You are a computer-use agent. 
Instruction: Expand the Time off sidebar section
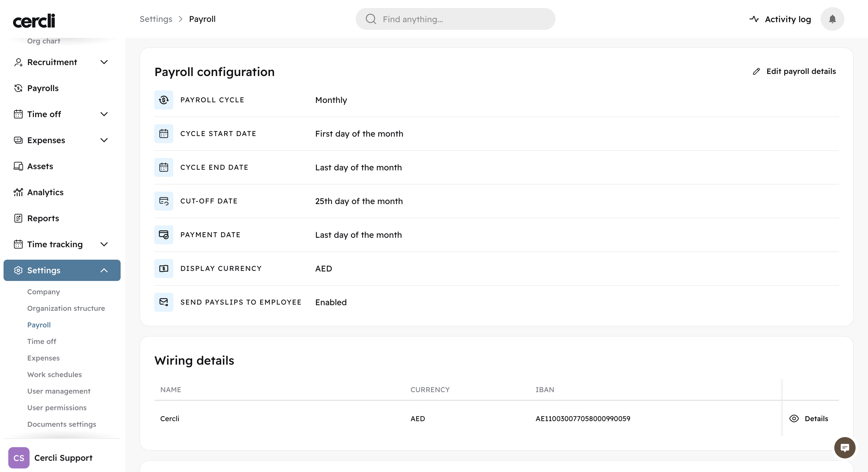[x=104, y=114]
